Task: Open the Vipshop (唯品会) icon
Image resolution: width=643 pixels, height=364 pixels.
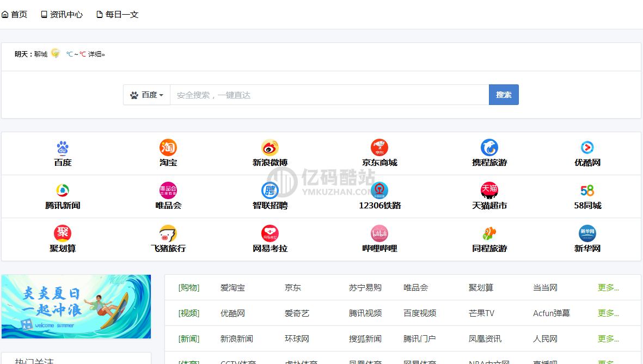Action: pyautogui.click(x=168, y=190)
